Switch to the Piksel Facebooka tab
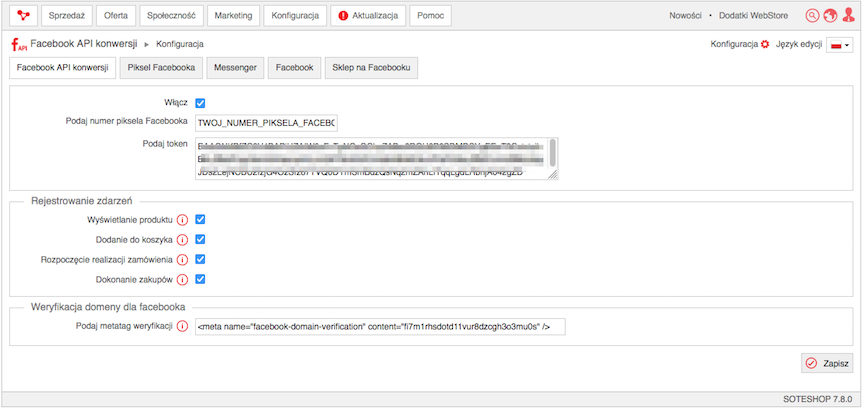The image size is (864, 410). point(161,68)
